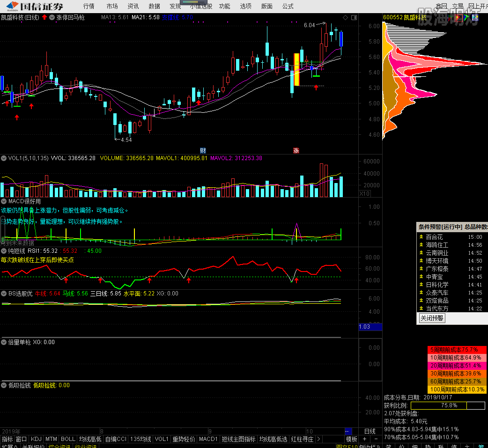Open the 数据 menu
Image resolution: width=488 pixels, height=448 pixels.
coord(155,6)
